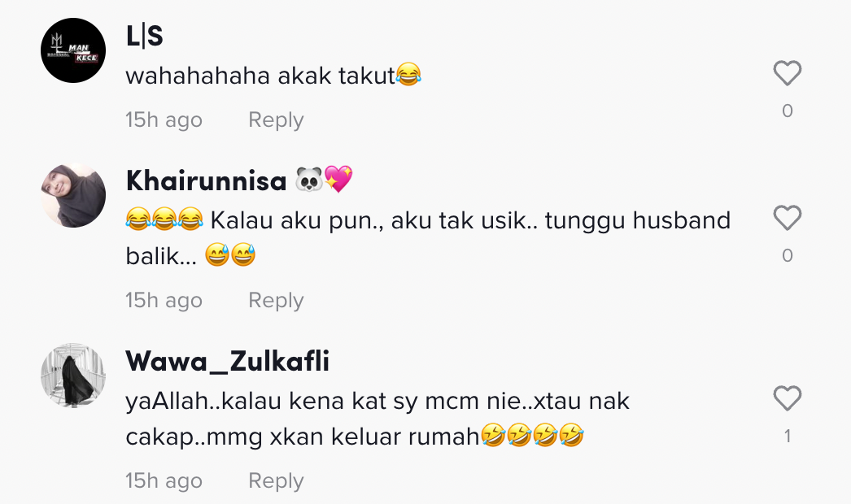The width and height of the screenshot is (851, 504).
Task: Click the like count 1 on Wawa_Zulkafli's comment
Action: (x=788, y=437)
